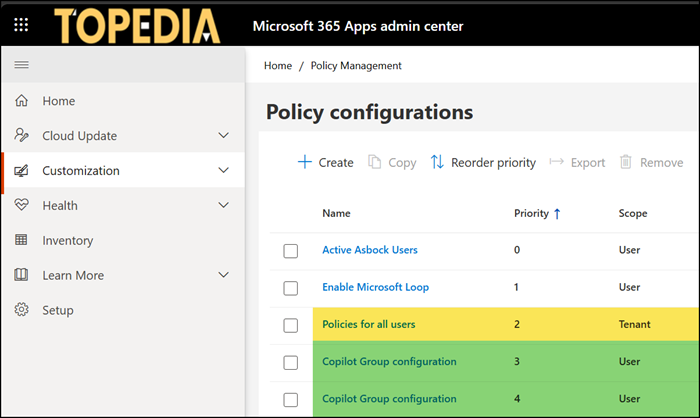700x418 pixels.
Task: Click the Create button label
Action: click(336, 163)
